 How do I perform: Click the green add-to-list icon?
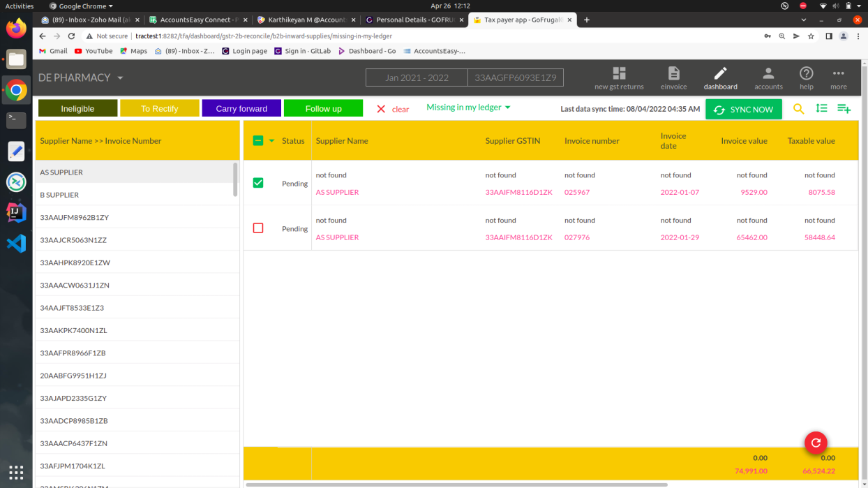coord(844,108)
